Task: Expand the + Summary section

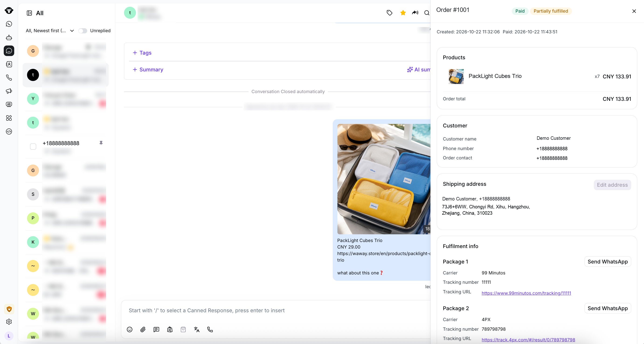Action: (148, 70)
